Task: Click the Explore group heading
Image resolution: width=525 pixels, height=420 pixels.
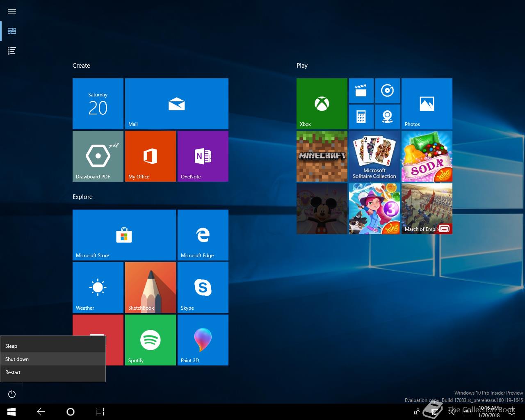Action: tap(82, 197)
